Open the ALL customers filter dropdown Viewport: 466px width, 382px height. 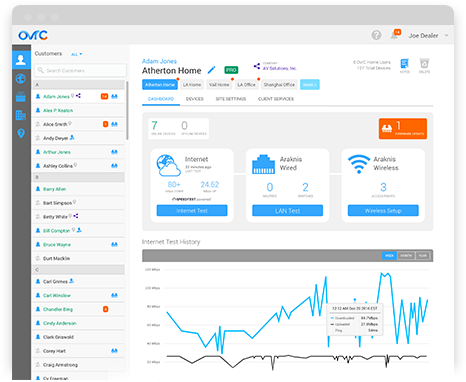[76, 54]
